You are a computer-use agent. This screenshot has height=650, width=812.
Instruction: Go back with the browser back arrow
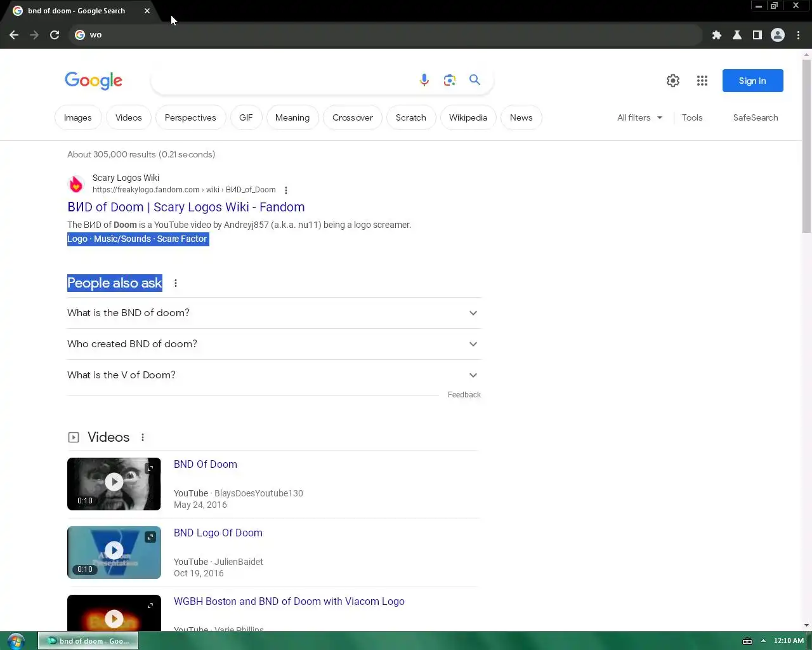14,35
